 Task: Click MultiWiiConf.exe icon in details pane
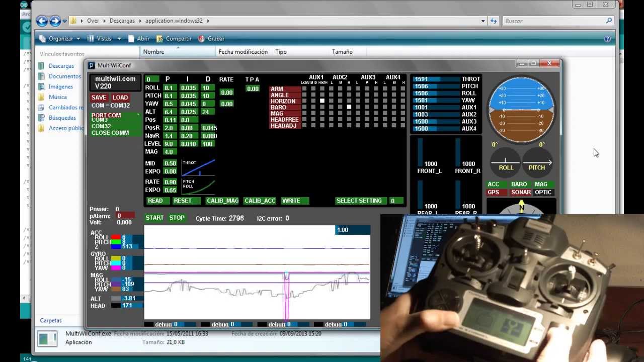pyautogui.click(x=48, y=338)
